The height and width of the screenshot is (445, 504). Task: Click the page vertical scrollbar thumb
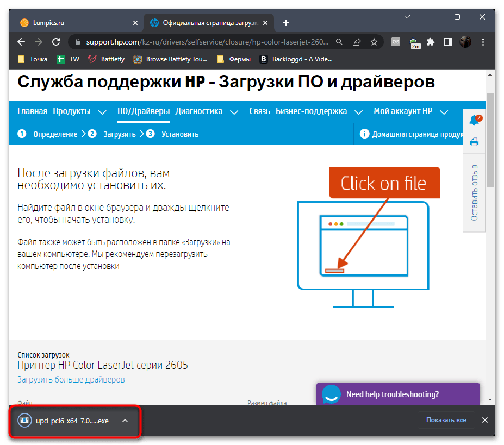pyautogui.click(x=490, y=140)
